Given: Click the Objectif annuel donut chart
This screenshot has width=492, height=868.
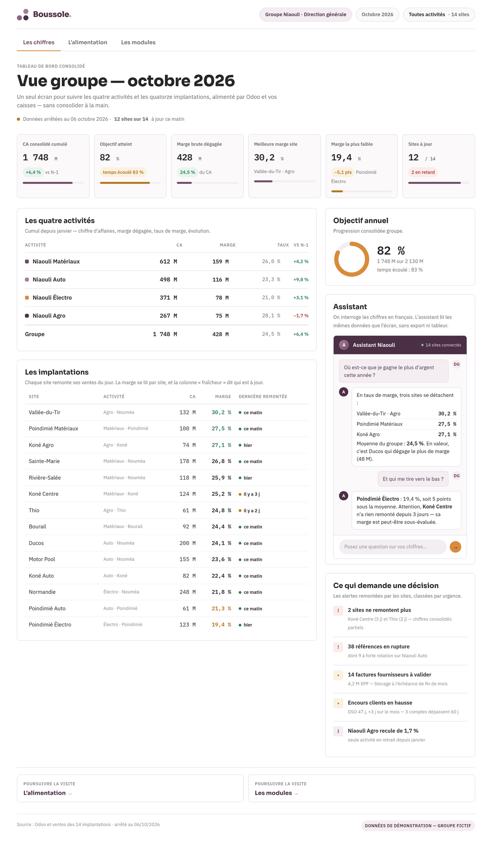Looking at the screenshot, I should click(351, 259).
